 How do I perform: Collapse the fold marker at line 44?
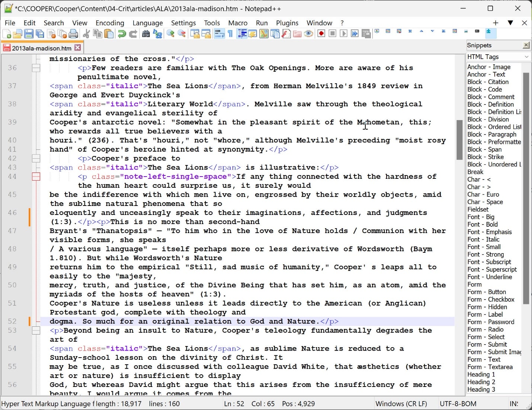point(36,177)
